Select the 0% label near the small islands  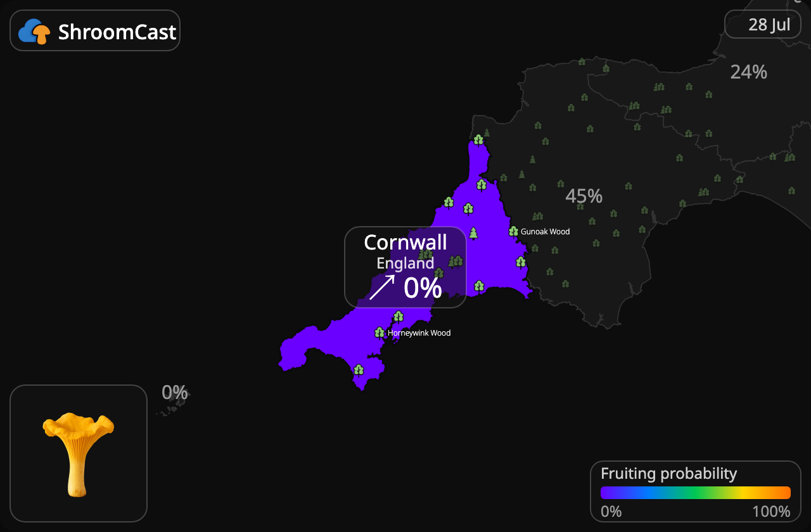(175, 393)
